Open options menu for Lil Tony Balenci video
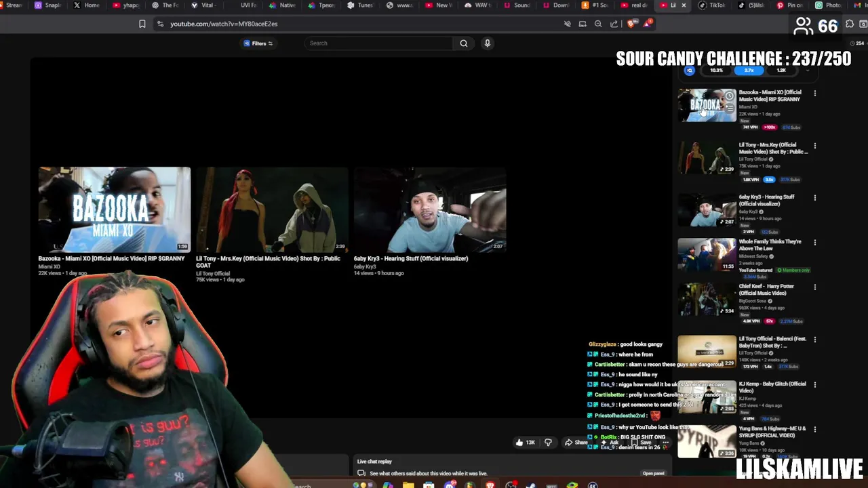The height and width of the screenshot is (488, 868). click(814, 339)
